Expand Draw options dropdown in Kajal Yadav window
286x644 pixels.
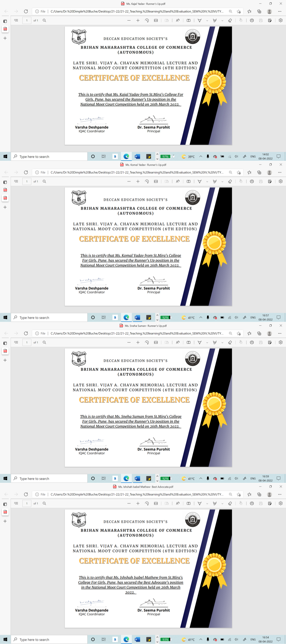(207, 20)
